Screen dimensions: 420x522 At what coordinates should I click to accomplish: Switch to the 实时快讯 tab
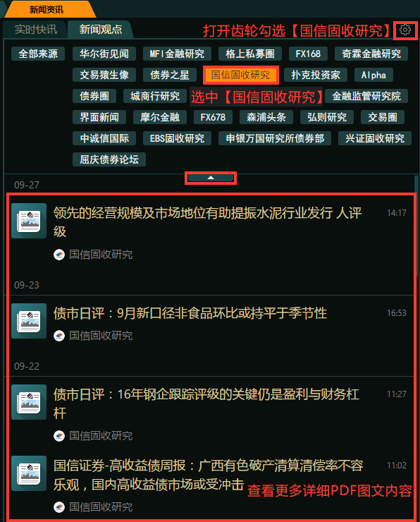point(36,30)
